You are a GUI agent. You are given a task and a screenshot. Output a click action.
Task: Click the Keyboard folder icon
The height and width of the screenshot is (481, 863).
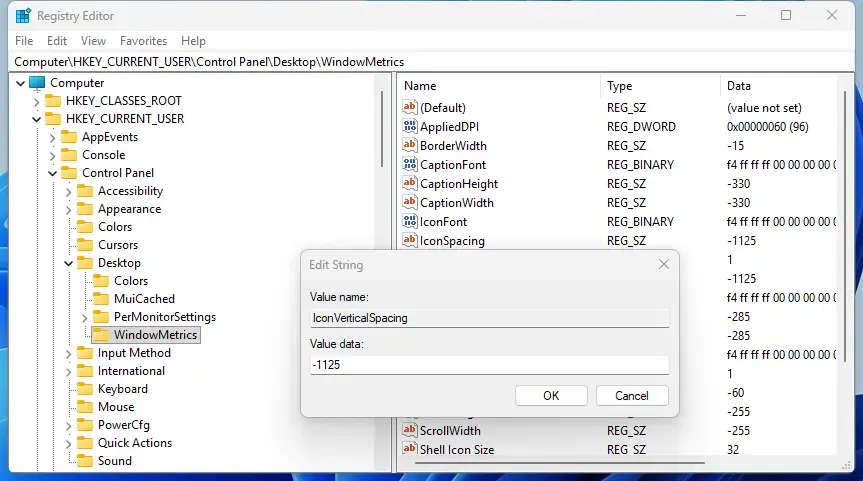[85, 389]
